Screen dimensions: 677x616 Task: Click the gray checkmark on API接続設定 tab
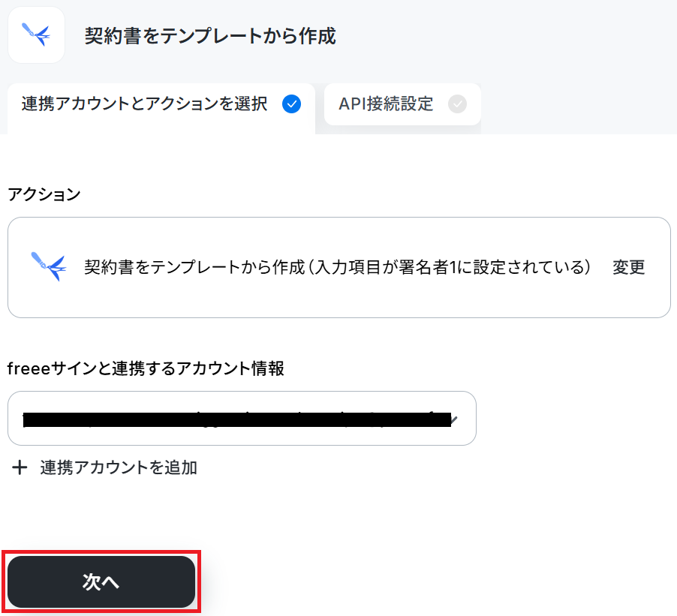pyautogui.click(x=457, y=104)
